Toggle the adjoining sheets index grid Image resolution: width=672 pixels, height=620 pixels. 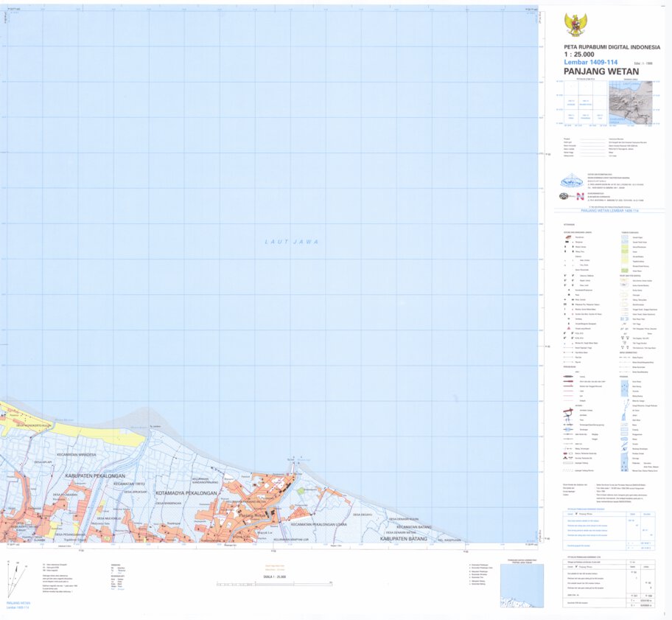point(583,102)
